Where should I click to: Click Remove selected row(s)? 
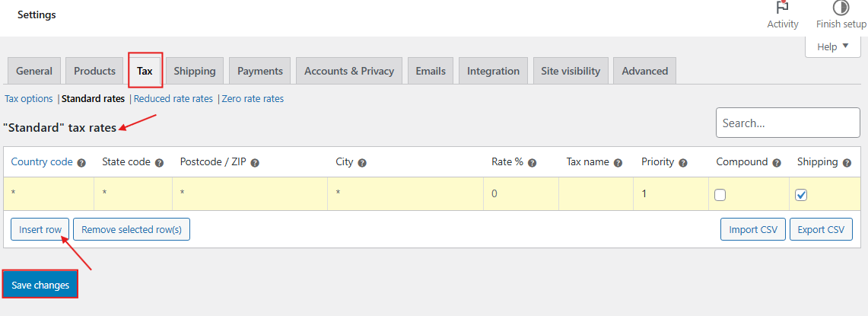click(x=132, y=229)
